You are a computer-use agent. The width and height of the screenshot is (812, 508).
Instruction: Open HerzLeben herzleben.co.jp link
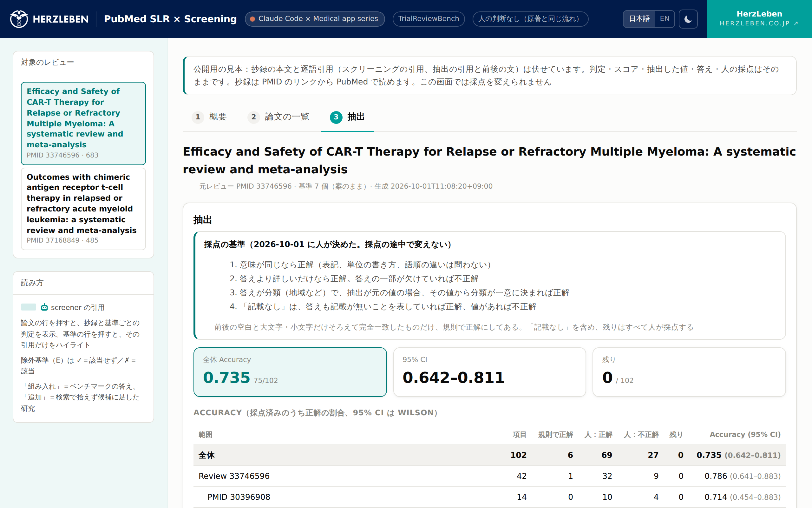[759, 19]
